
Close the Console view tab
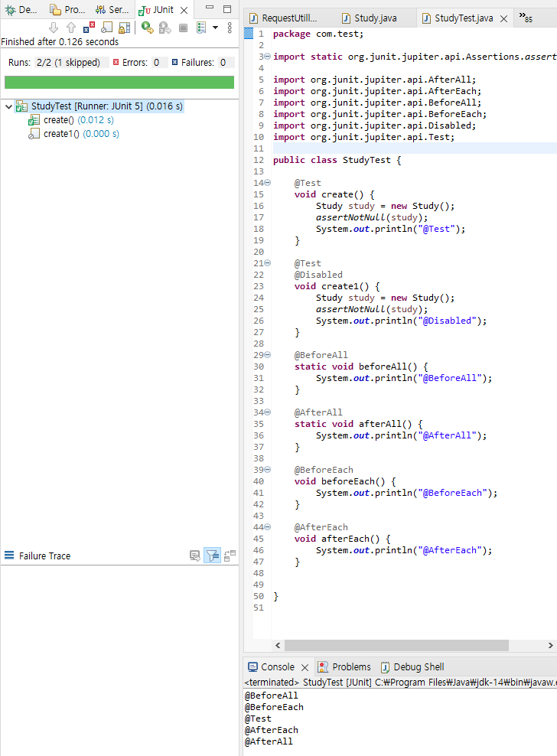point(305,668)
